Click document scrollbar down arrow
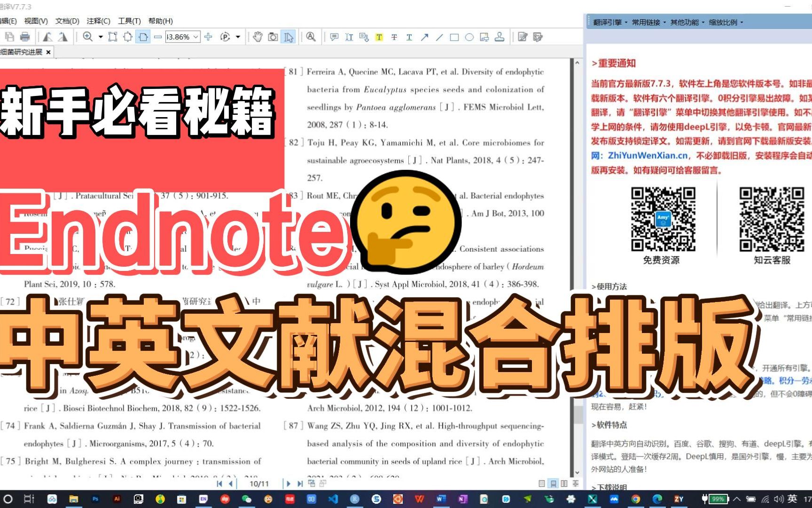This screenshot has width=812, height=508. [x=577, y=473]
